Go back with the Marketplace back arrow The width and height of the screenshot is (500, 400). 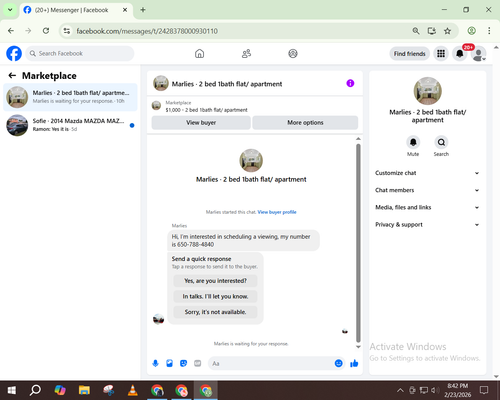pyautogui.click(x=12, y=76)
